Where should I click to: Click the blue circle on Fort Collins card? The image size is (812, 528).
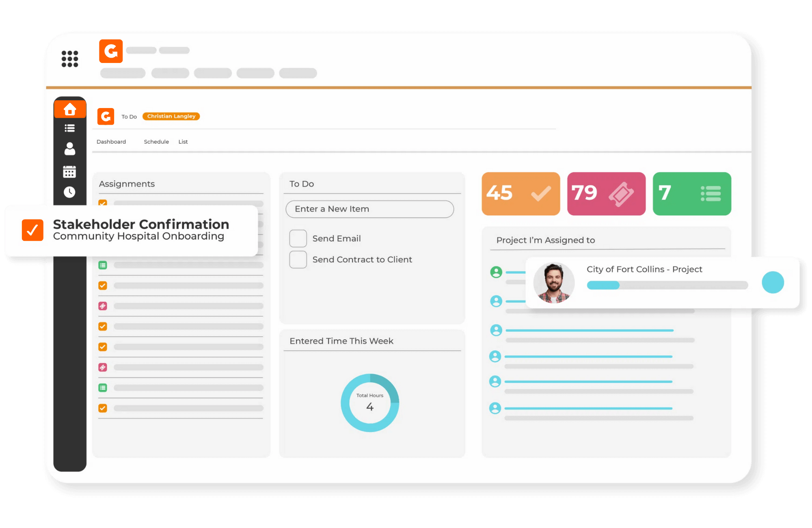coord(773,282)
